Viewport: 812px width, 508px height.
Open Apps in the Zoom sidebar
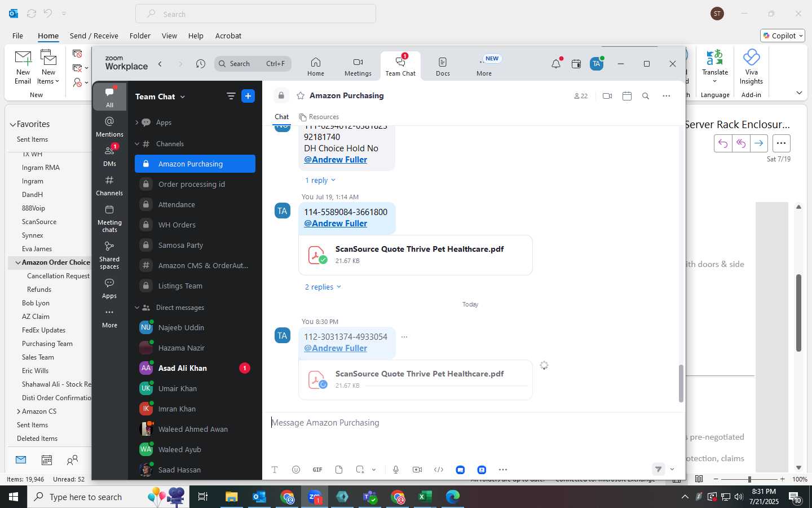(x=109, y=288)
